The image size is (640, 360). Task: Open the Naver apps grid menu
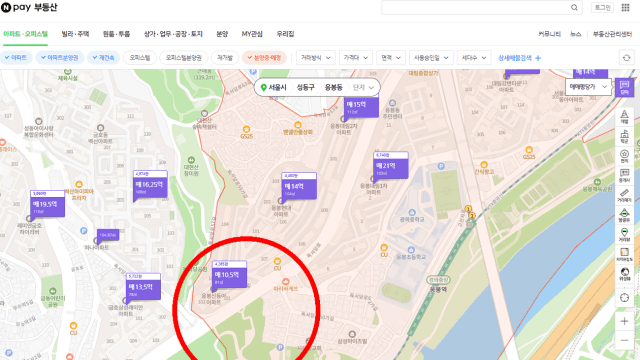pyautogui.click(x=625, y=7)
